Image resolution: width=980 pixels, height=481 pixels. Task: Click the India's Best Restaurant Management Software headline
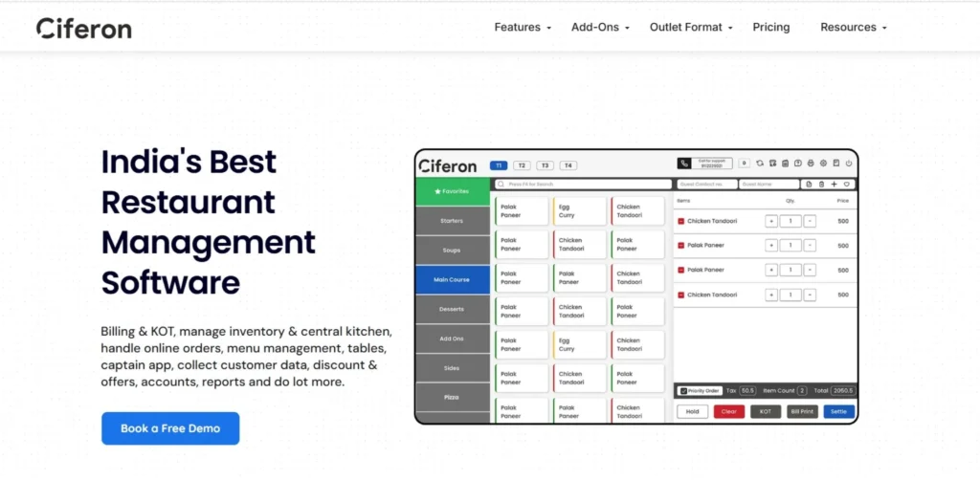(209, 223)
